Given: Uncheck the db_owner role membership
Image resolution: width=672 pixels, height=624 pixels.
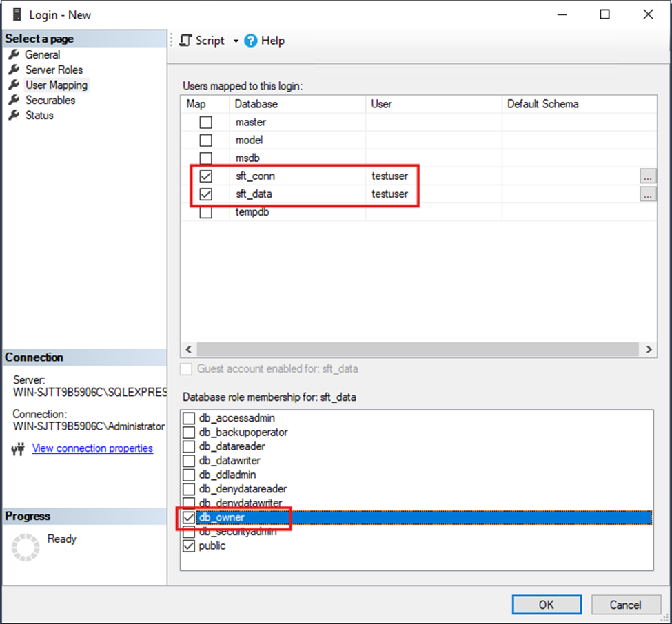Looking at the screenshot, I should [x=189, y=517].
